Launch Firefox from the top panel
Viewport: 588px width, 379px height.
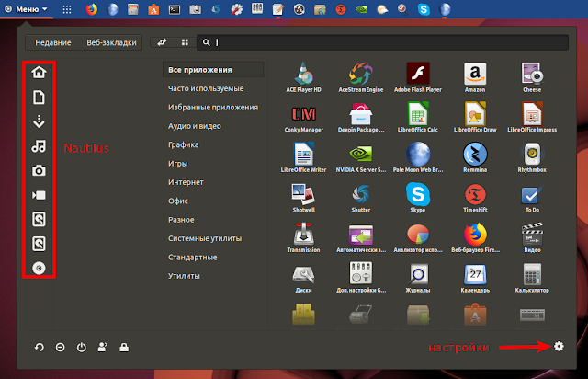[x=91, y=9]
